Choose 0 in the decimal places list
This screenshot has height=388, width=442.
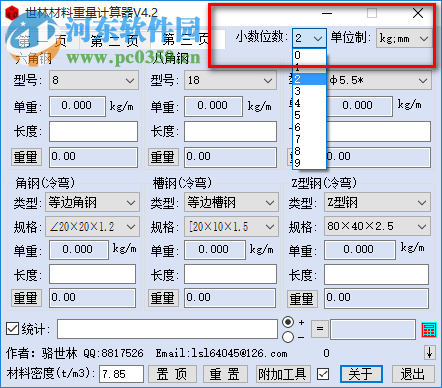click(x=309, y=55)
